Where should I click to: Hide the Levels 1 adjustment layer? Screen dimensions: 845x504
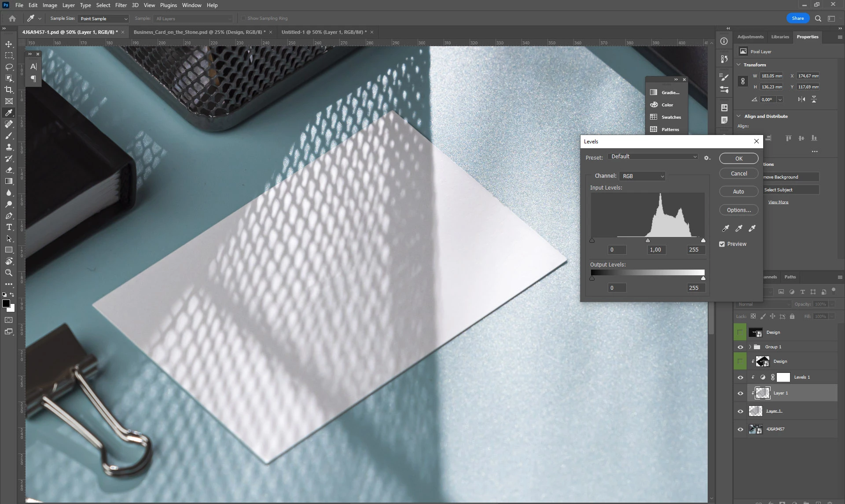(x=740, y=377)
